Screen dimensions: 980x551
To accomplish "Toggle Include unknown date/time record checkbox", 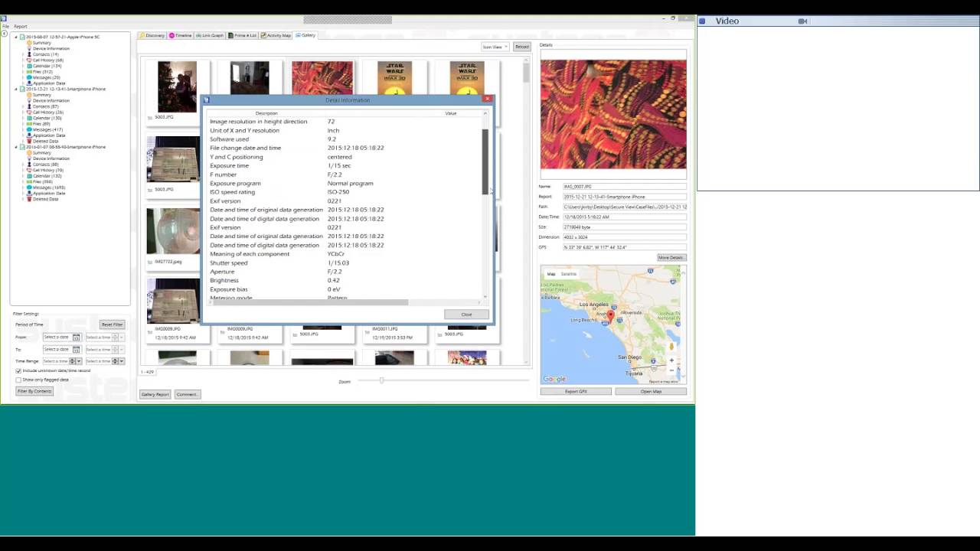I will click(x=18, y=371).
